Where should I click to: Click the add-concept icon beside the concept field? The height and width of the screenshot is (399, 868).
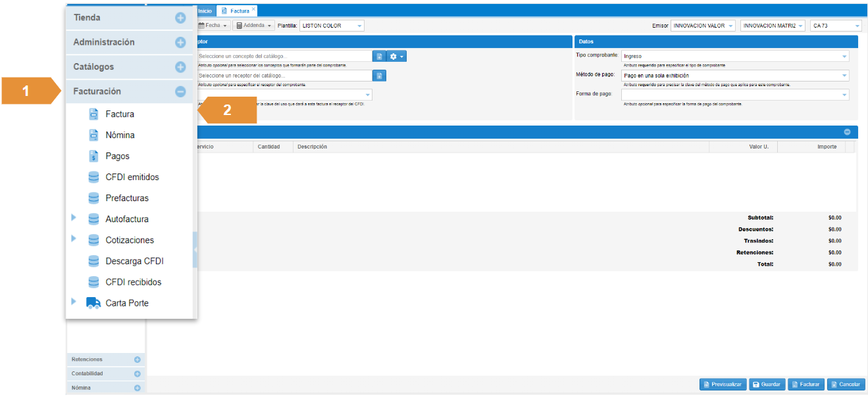tap(379, 57)
